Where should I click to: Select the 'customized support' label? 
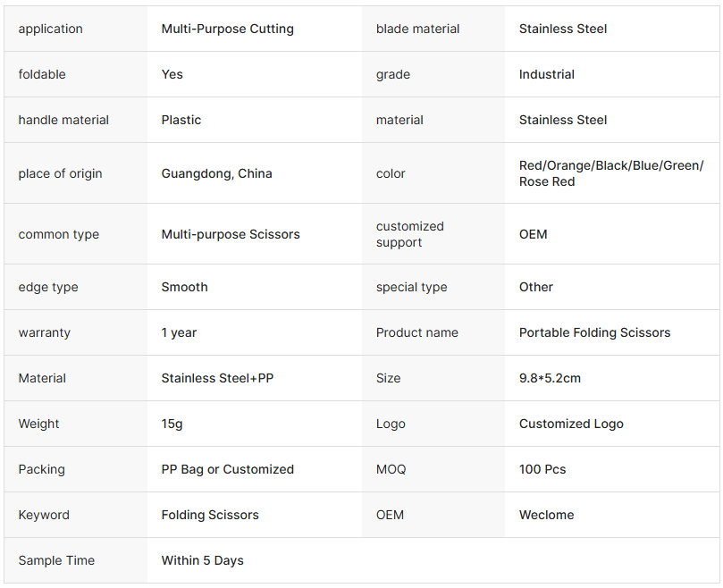409,234
